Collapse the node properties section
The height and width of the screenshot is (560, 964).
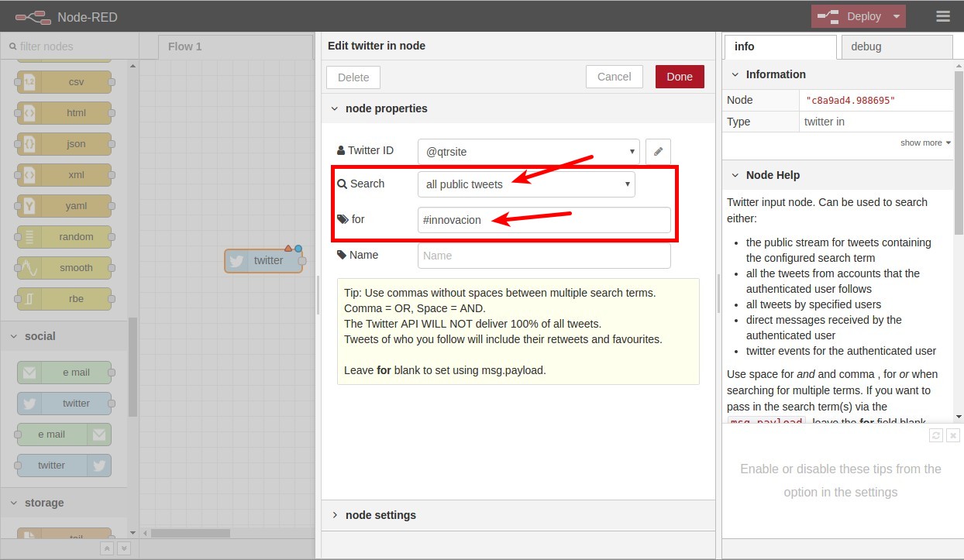(518, 108)
